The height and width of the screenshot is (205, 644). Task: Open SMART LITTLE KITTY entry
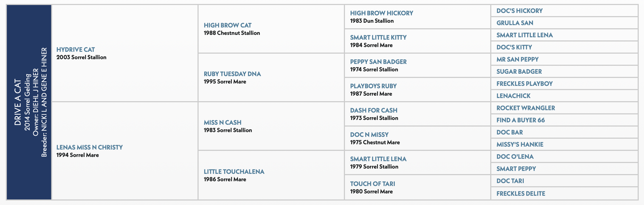point(378,38)
